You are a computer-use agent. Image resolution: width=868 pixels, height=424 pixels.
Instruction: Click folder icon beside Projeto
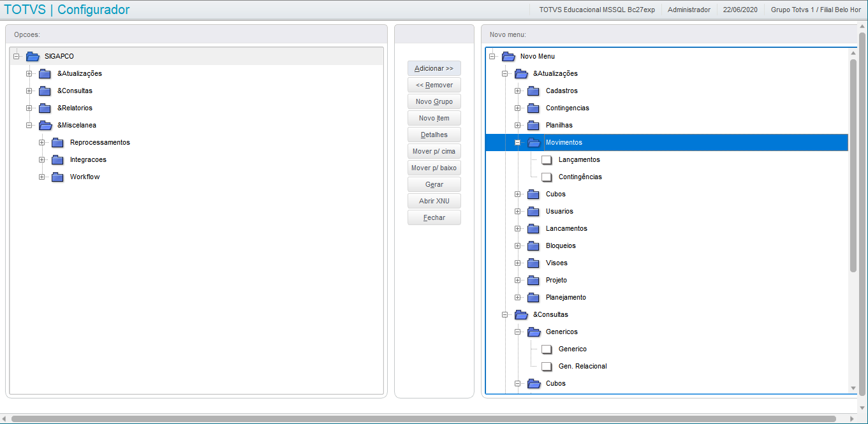coord(533,280)
